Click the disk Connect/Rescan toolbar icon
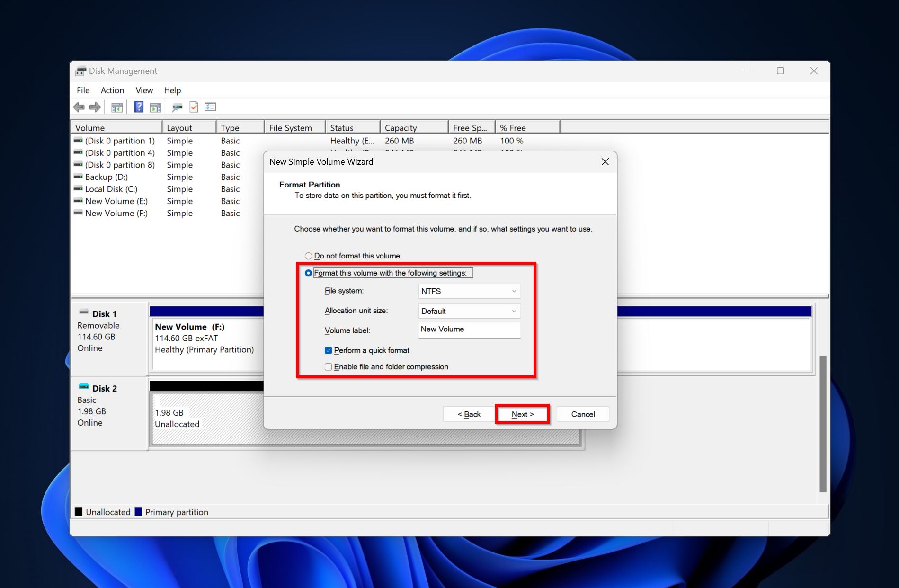Image resolution: width=899 pixels, height=588 pixels. [x=177, y=107]
